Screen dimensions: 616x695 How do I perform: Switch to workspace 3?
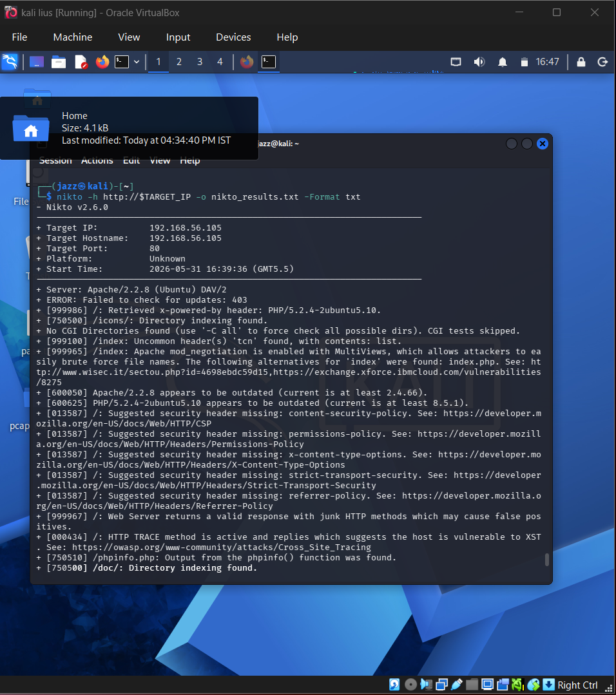200,62
